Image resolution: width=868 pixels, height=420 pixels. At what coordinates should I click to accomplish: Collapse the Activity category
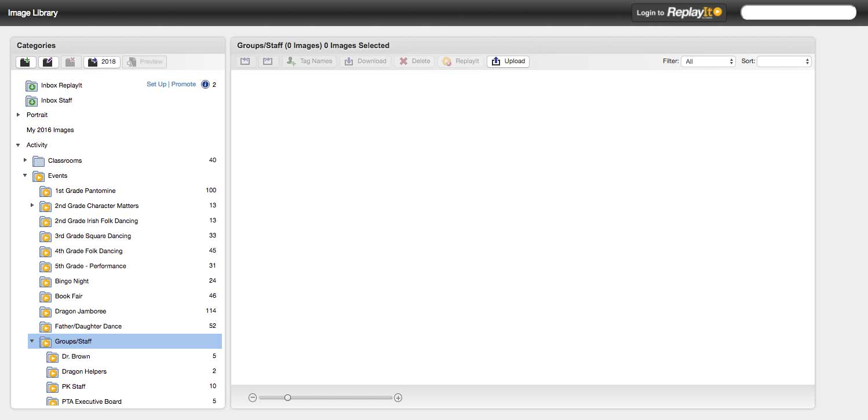(19, 145)
